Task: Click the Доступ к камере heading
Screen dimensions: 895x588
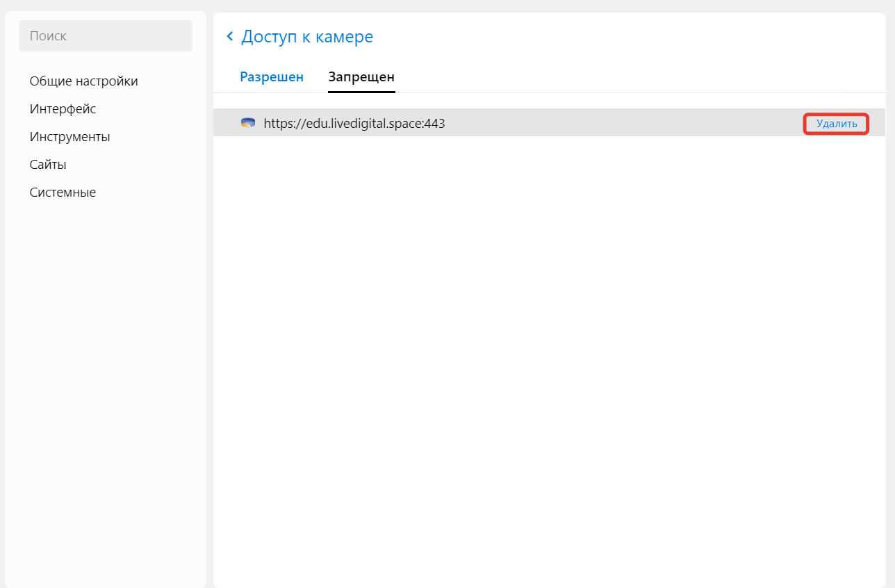Action: point(307,37)
